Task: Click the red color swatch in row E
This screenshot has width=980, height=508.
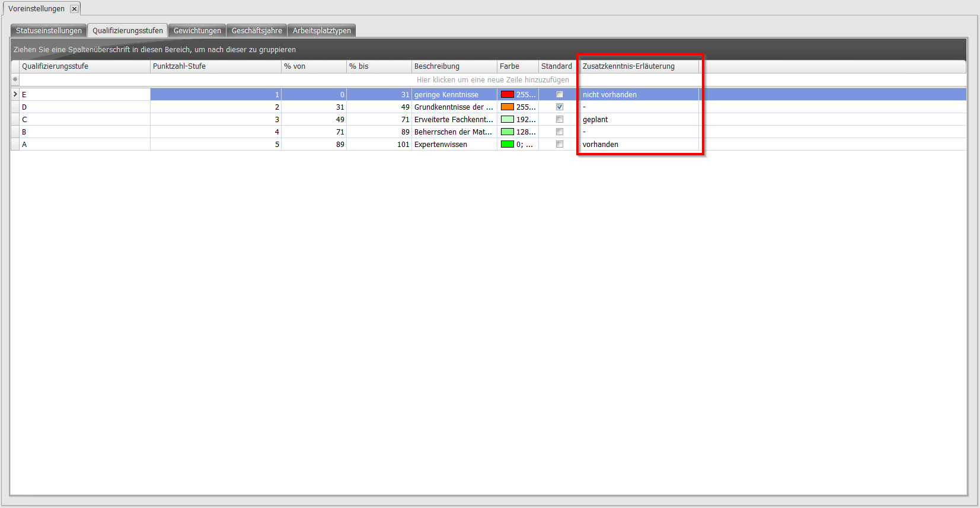Action: (x=507, y=94)
